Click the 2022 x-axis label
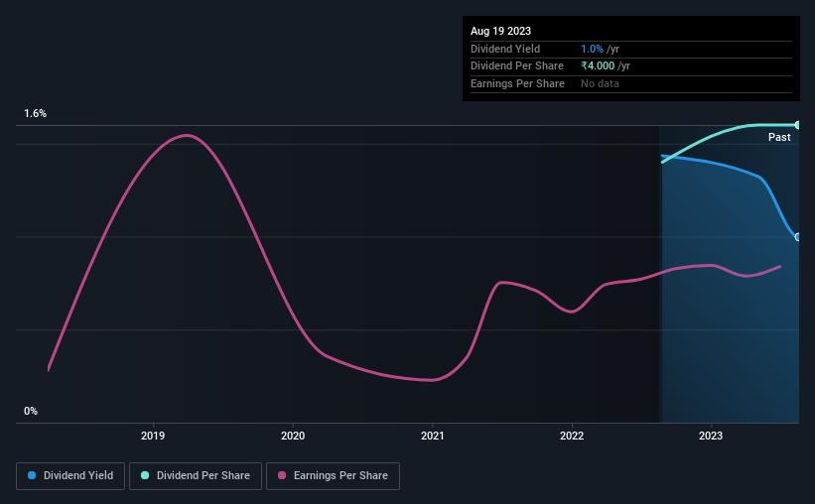The width and height of the screenshot is (815, 504). click(572, 436)
